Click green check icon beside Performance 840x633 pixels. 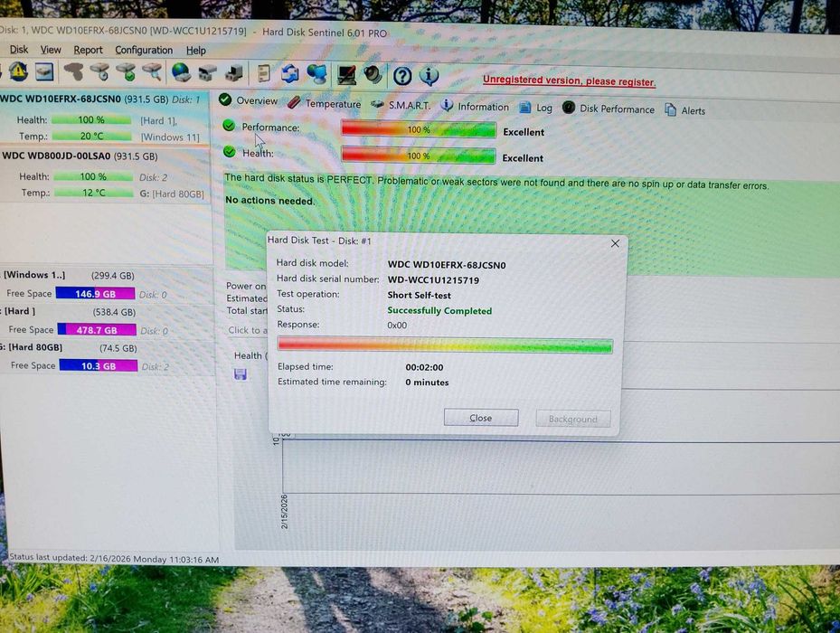(x=229, y=126)
